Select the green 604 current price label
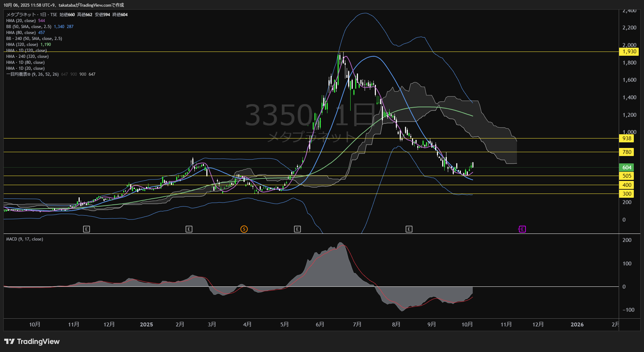644x352 pixels. 627,168
